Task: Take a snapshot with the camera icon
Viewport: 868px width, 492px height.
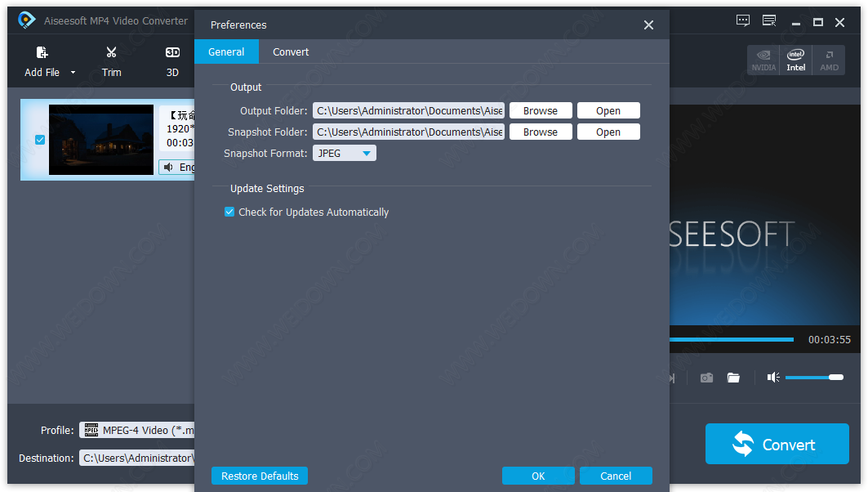Action: click(706, 378)
